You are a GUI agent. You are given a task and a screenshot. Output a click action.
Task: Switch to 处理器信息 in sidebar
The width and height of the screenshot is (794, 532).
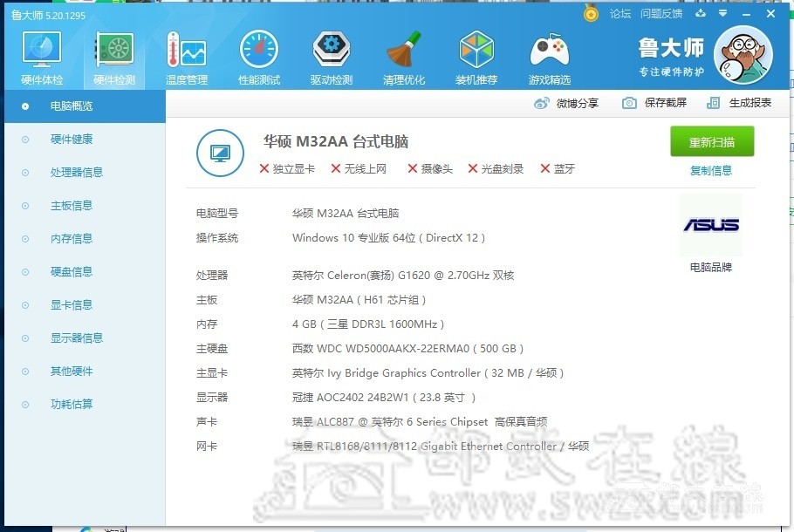(77, 173)
